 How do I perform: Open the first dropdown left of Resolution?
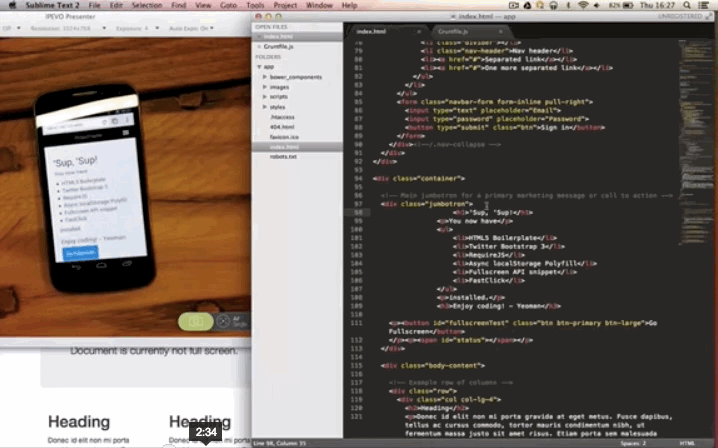point(11,28)
